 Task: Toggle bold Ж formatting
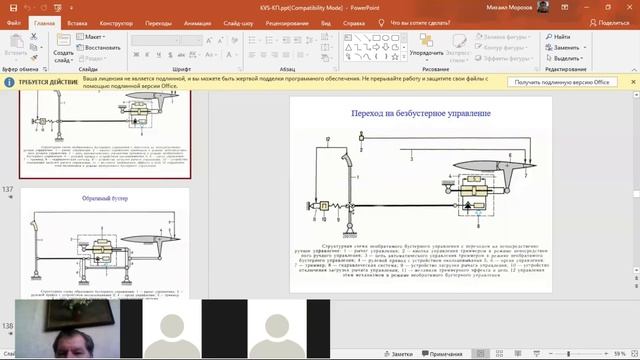tap(136, 55)
